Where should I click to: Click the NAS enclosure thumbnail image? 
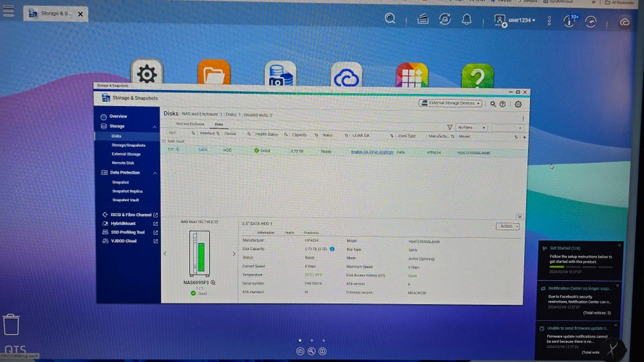200,253
